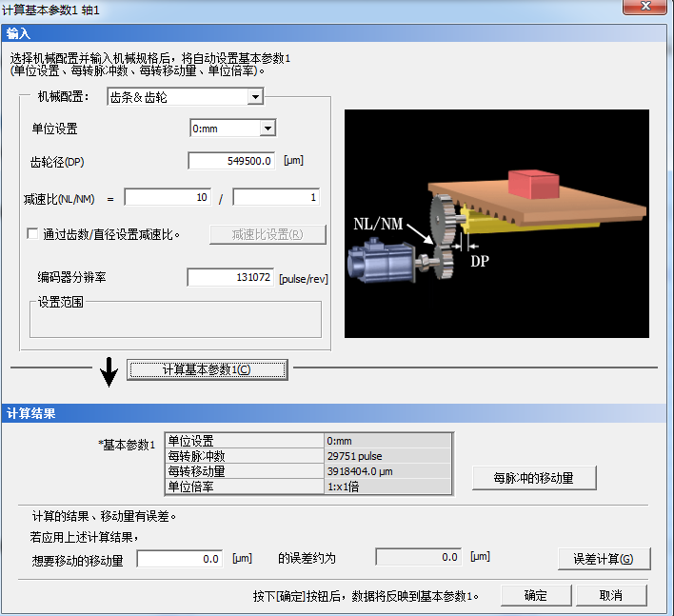Select the 每转脉冲数 result row
The width and height of the screenshot is (674, 616).
pos(308,456)
